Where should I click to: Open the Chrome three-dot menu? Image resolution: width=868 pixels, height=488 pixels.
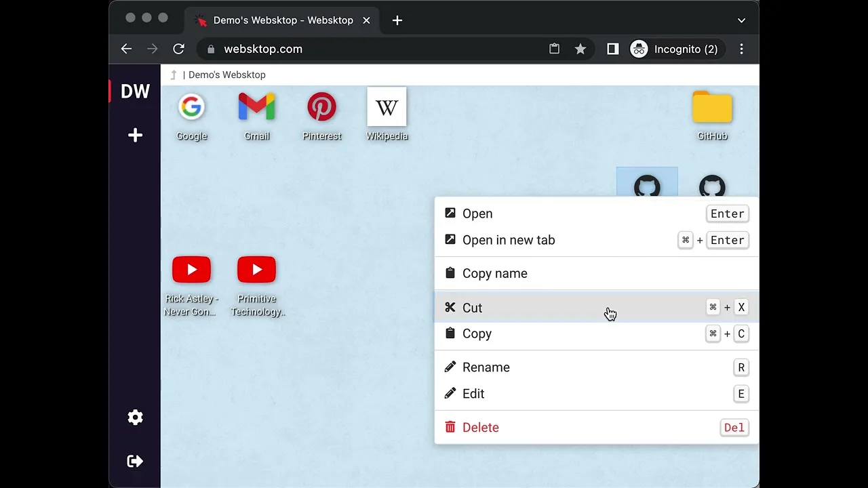pyautogui.click(x=741, y=49)
